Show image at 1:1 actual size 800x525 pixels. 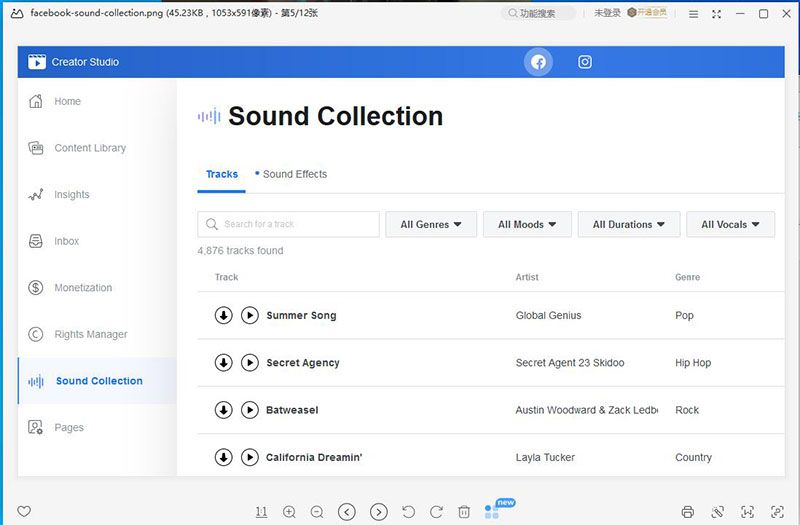pos(261,511)
